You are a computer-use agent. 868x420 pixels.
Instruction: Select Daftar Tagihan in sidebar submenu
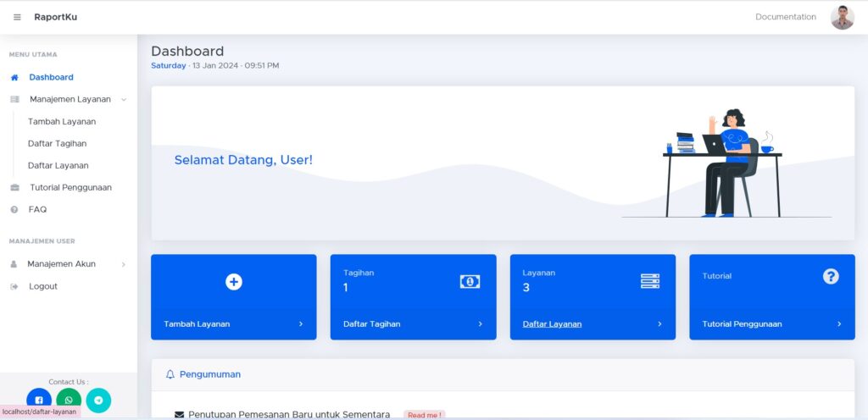pos(57,144)
